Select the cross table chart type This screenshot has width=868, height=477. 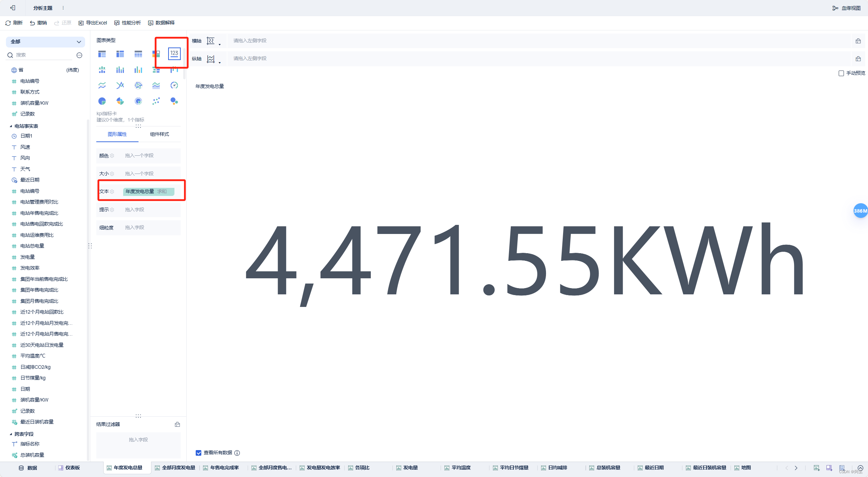(120, 54)
